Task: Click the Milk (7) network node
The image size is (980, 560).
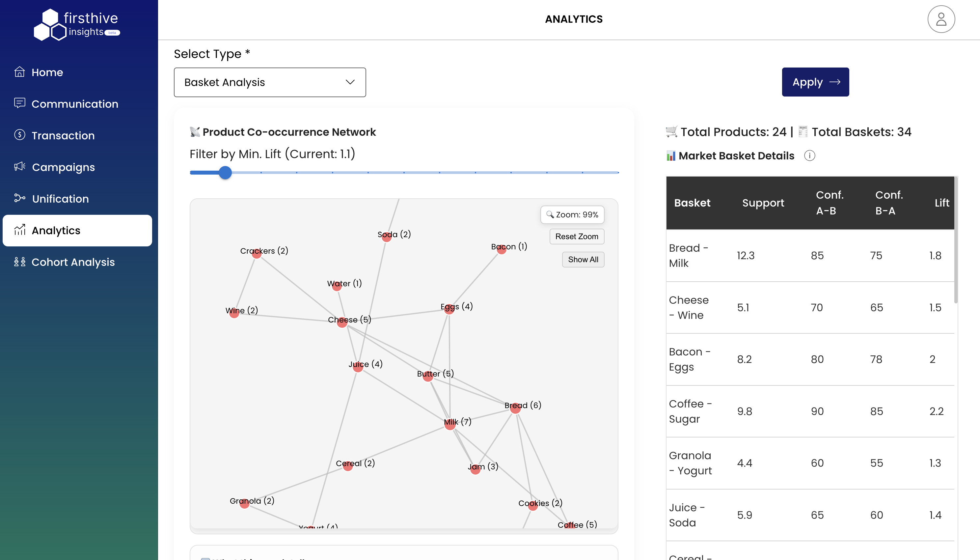Action: [449, 425]
